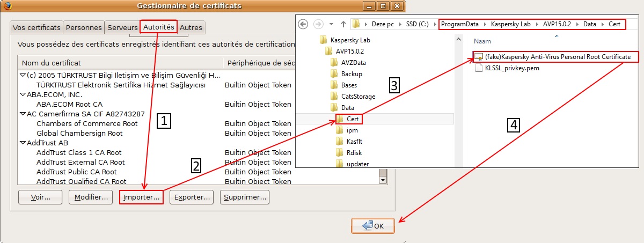
Task: Switch to the Autorités tab
Action: pyautogui.click(x=159, y=27)
